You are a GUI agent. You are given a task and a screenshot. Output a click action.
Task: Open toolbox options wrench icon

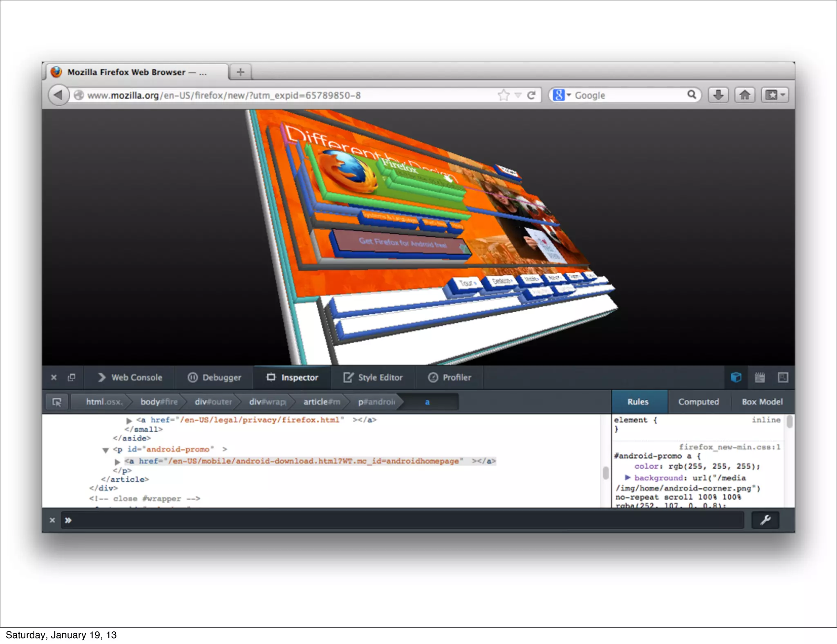[765, 520]
